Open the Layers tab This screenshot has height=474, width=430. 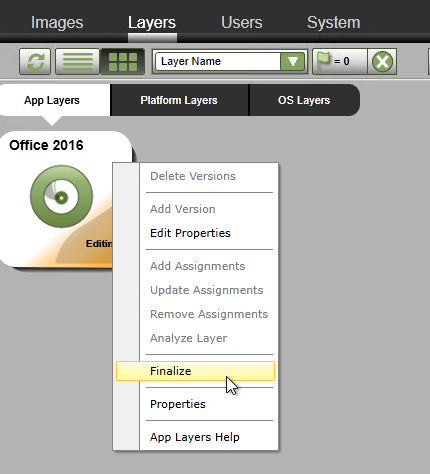click(x=152, y=23)
